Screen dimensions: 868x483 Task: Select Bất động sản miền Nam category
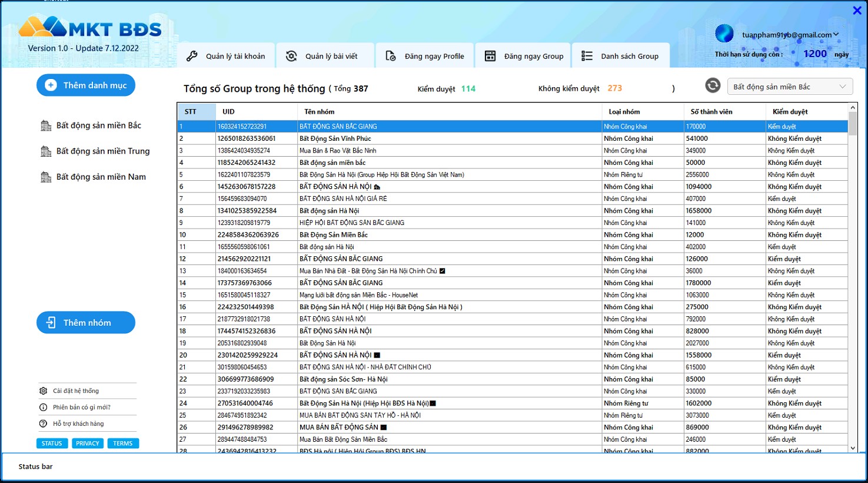(101, 177)
